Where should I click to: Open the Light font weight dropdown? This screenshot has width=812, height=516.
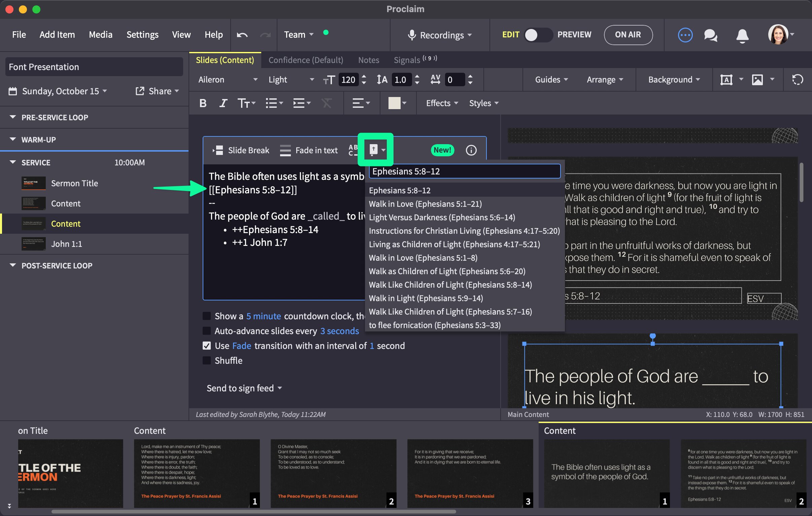[x=291, y=80]
